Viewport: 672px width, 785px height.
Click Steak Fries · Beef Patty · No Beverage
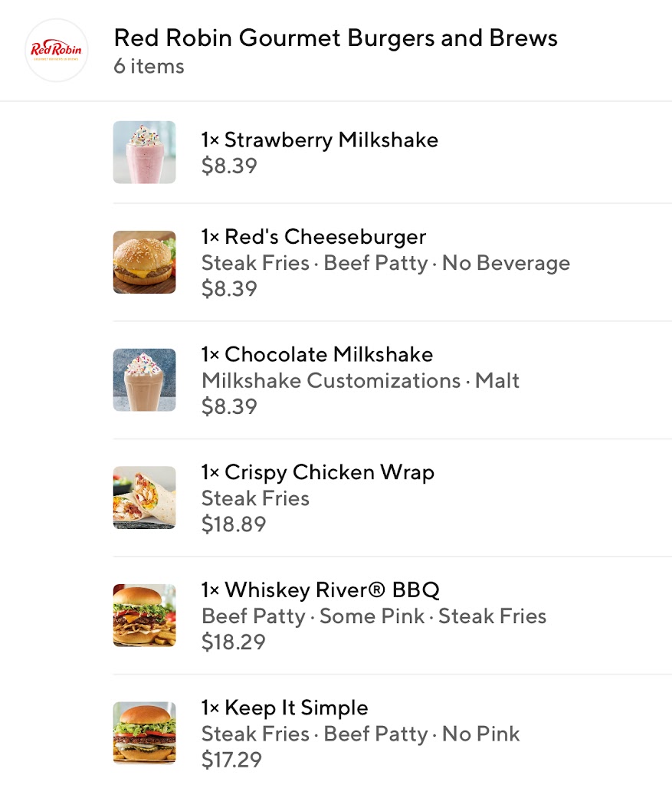385,263
